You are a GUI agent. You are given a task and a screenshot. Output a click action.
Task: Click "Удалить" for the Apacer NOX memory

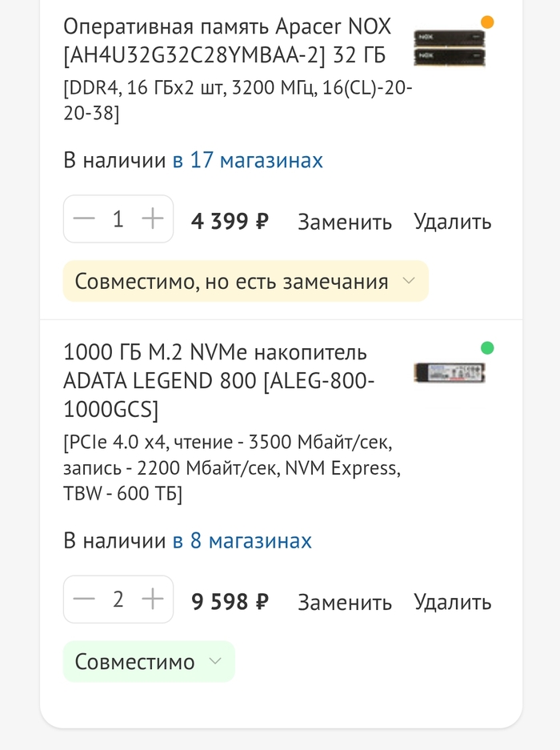[x=452, y=222]
